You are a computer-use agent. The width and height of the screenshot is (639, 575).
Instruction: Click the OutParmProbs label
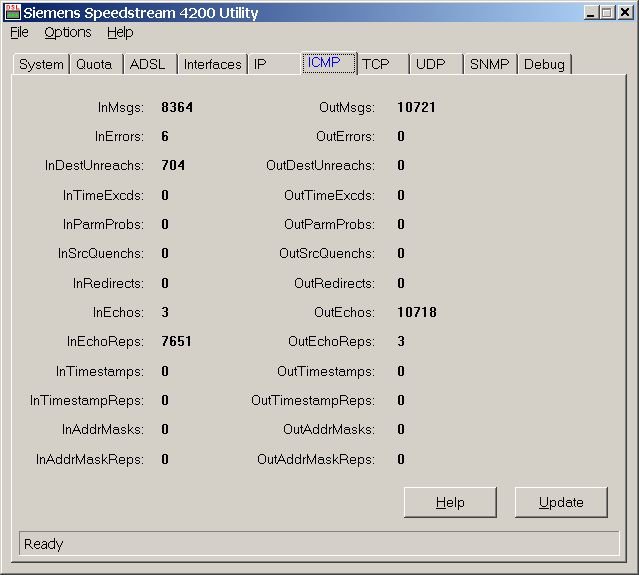[329, 224]
